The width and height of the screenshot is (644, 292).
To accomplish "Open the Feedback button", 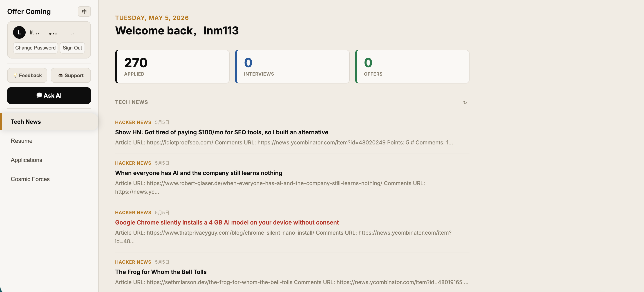I will [27, 75].
